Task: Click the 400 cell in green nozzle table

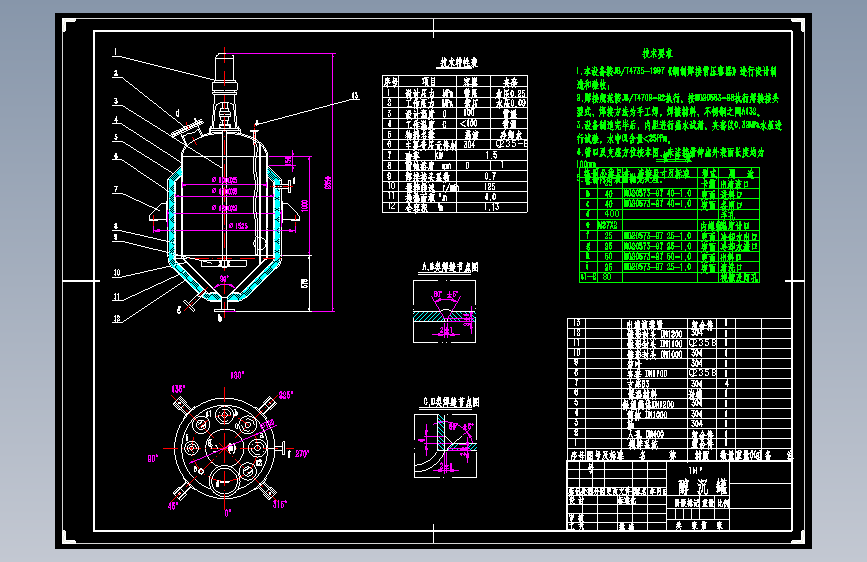Action: tap(612, 214)
